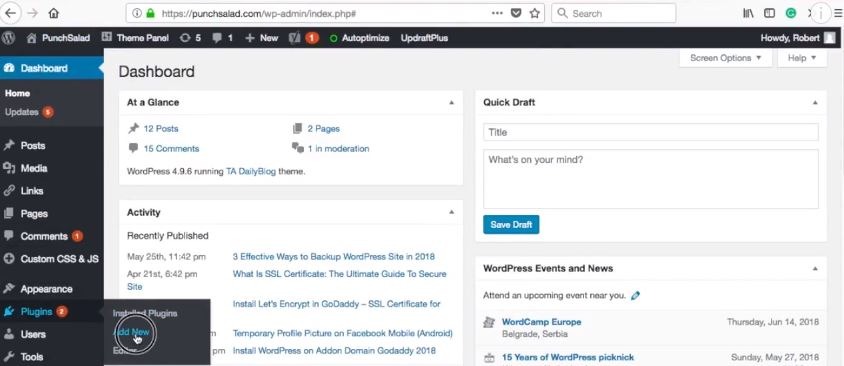Click the browser back arrow
Screen dimensions: 844x366
pyautogui.click(x=10, y=13)
